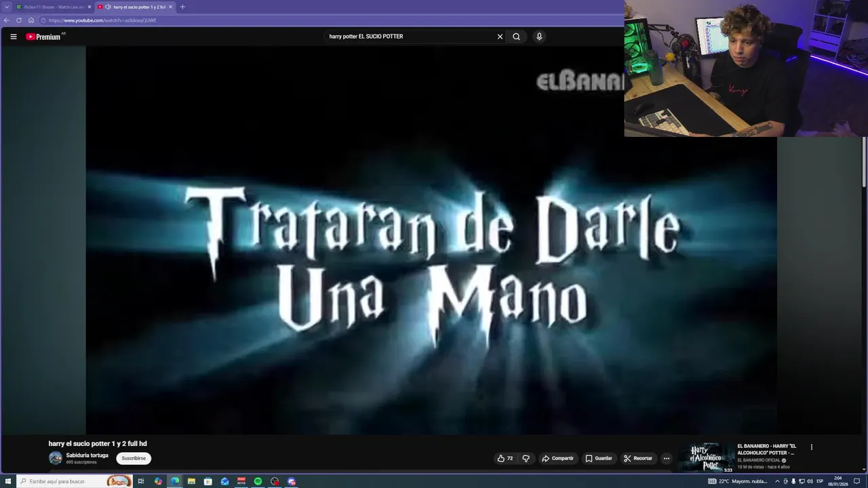Image resolution: width=868 pixels, height=488 pixels.
Task: Open the Windows Start menu
Action: [x=8, y=481]
